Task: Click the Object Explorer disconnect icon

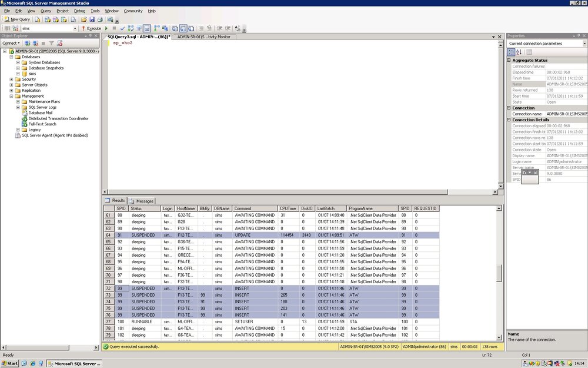Action: [x=36, y=43]
